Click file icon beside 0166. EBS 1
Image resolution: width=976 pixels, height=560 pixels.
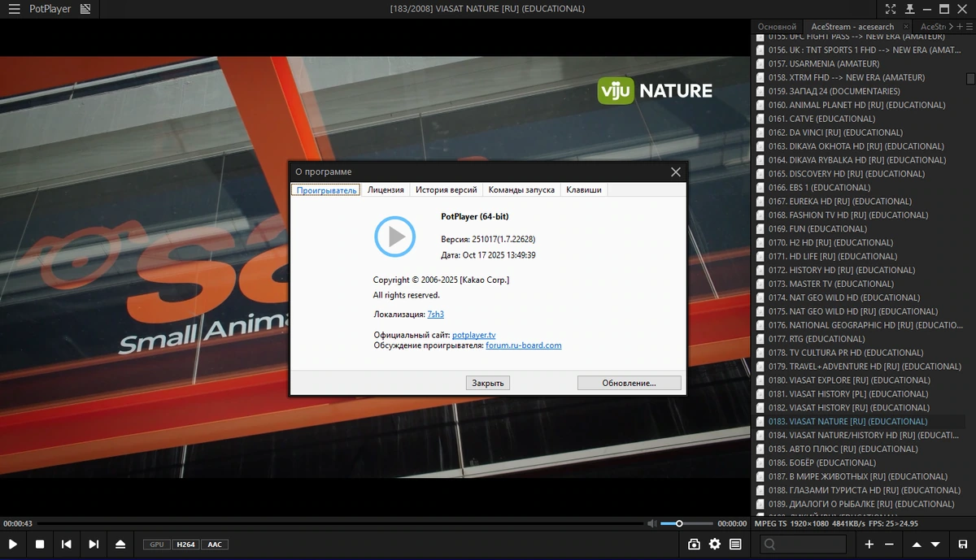tap(760, 188)
